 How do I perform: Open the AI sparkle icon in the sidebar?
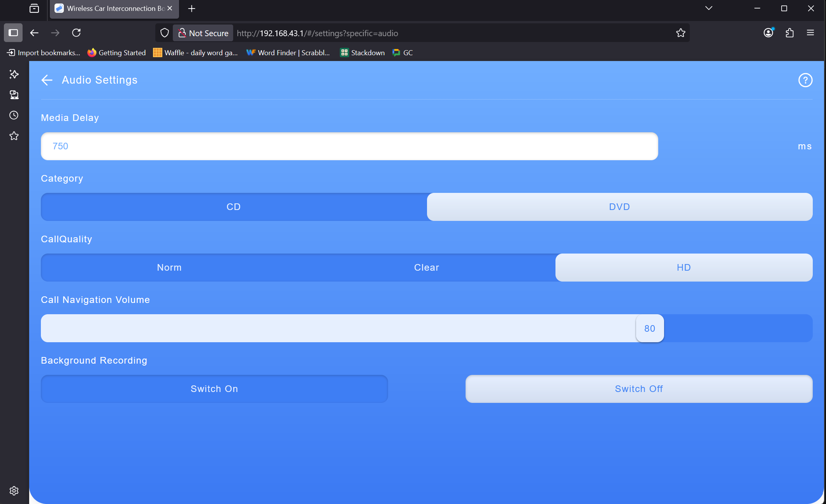[14, 74]
